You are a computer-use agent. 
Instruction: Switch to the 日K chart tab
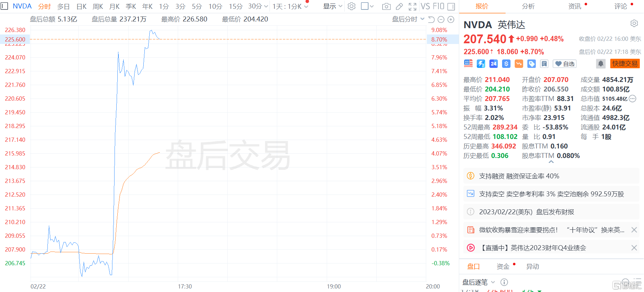82,6
